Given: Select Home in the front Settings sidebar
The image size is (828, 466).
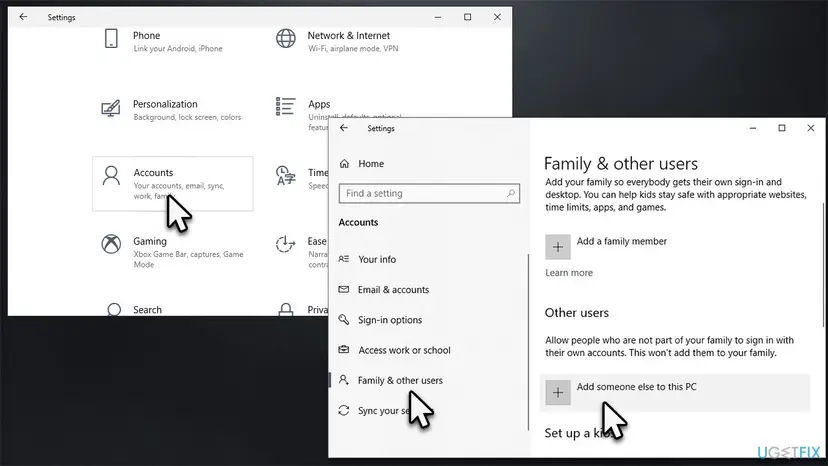Looking at the screenshot, I should point(371,164).
